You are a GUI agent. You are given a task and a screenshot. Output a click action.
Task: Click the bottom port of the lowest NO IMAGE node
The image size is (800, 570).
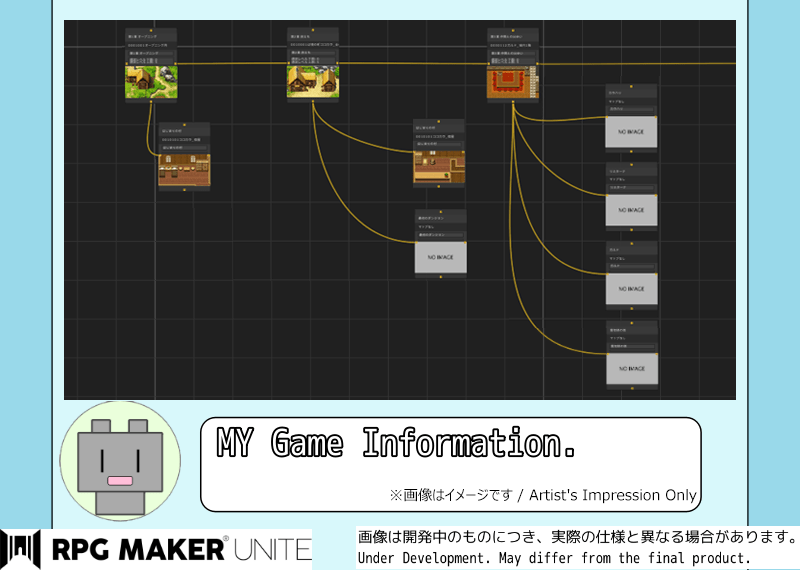pos(631,387)
